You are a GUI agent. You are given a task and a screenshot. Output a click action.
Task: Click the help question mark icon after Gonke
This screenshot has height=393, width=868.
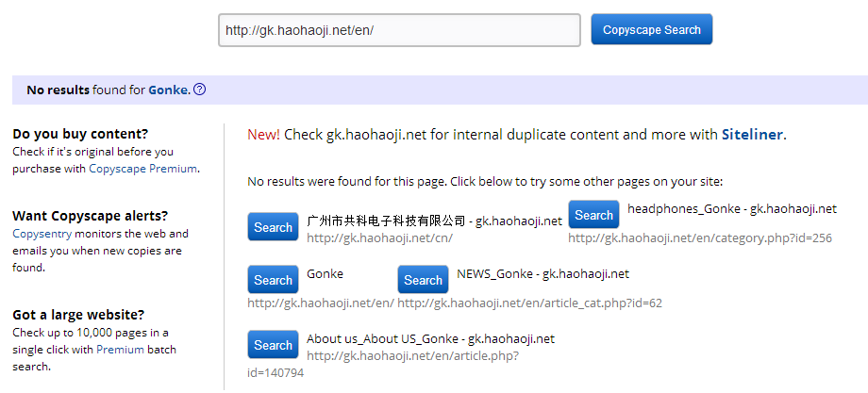tap(200, 89)
